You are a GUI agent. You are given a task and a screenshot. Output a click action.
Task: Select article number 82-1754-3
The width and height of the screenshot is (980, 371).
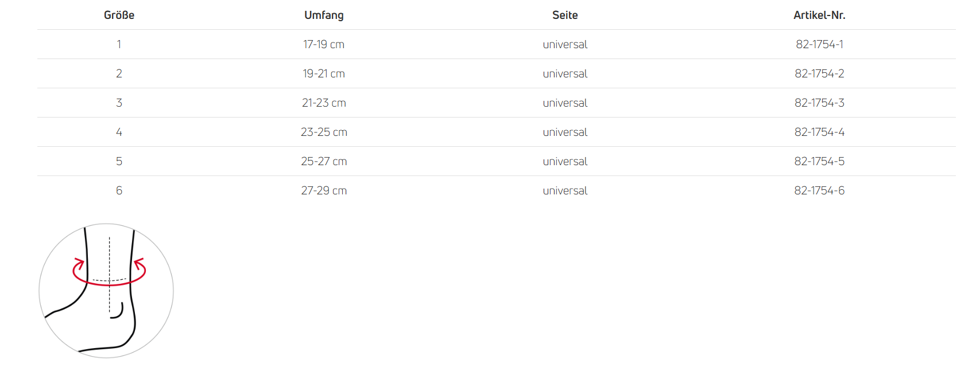pos(819,103)
